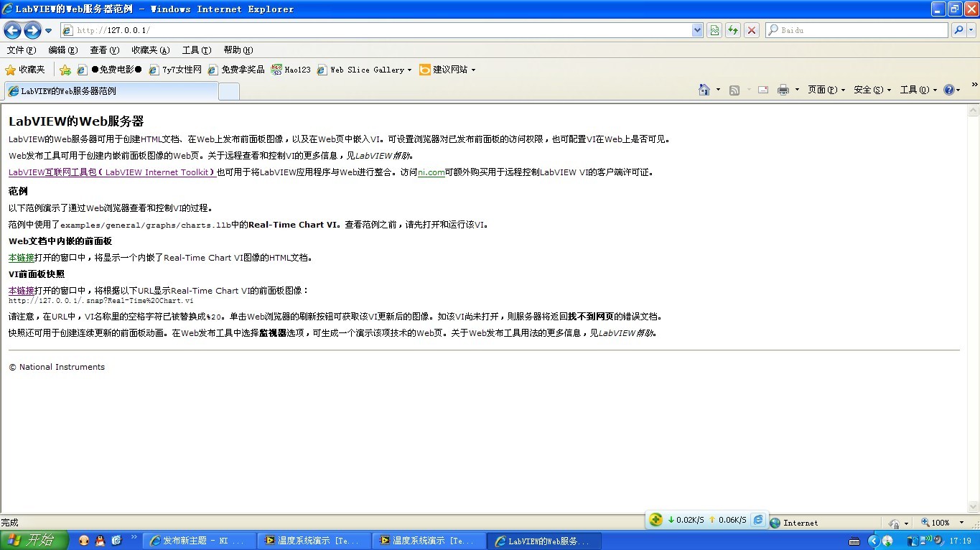This screenshot has width=980, height=550.
Task: Switch to first 温度系统演示 taskbar window
Action: pos(314,541)
